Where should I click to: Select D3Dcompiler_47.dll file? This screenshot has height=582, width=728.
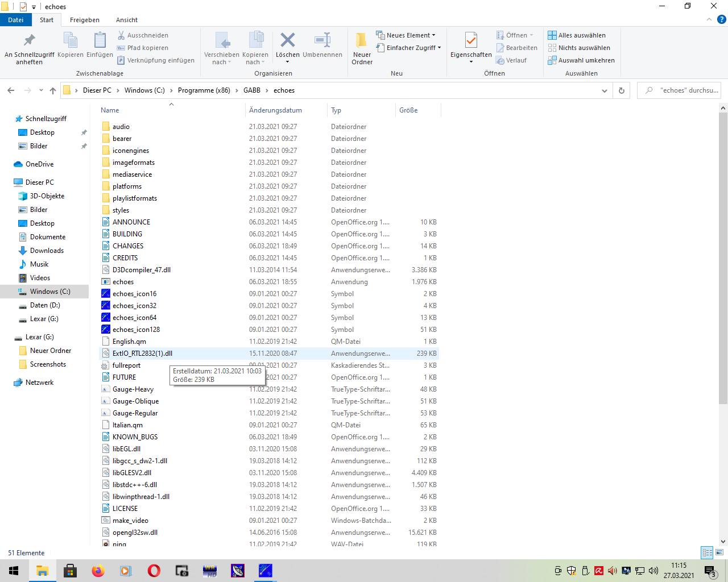tap(141, 270)
